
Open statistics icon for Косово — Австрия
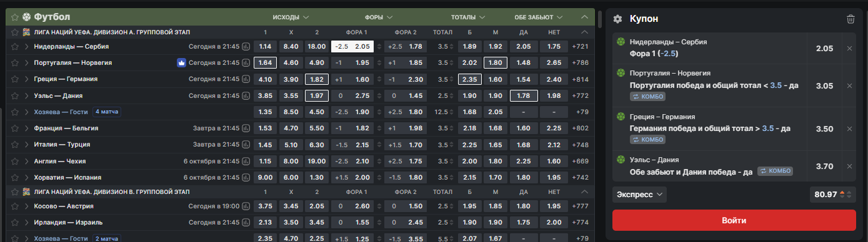coord(246,206)
